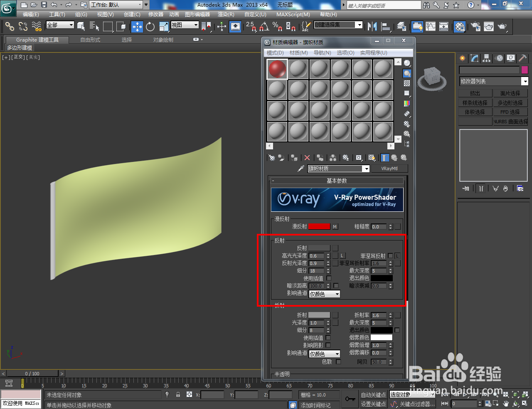Toggle Dispersion checkbox
This screenshot has width=532, height=409.
pos(338,362)
